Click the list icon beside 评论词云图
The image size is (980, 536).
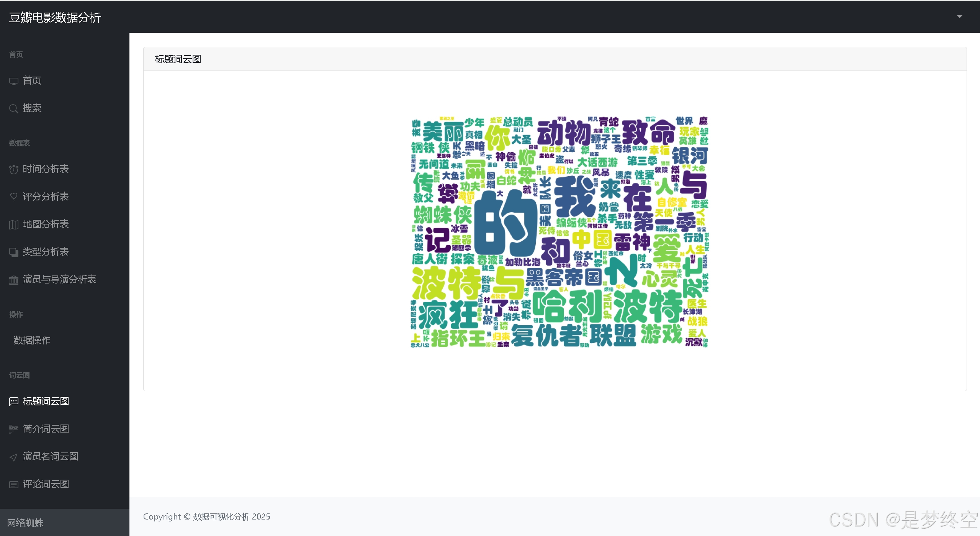pos(14,485)
